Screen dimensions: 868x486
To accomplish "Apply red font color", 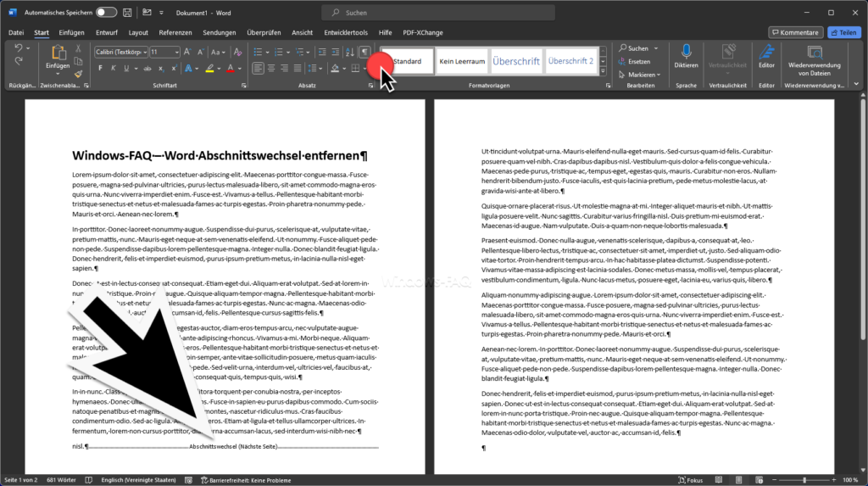I will [x=231, y=69].
